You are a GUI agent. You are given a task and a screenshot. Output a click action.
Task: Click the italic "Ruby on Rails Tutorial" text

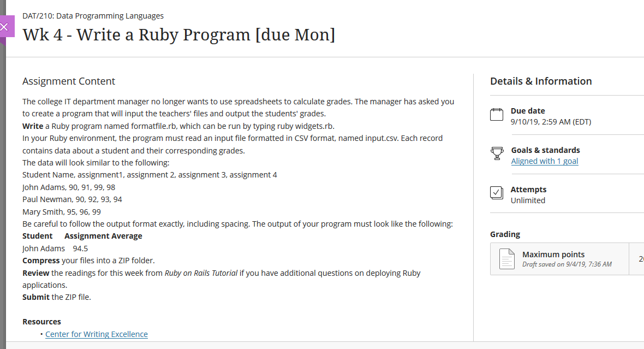(x=201, y=273)
